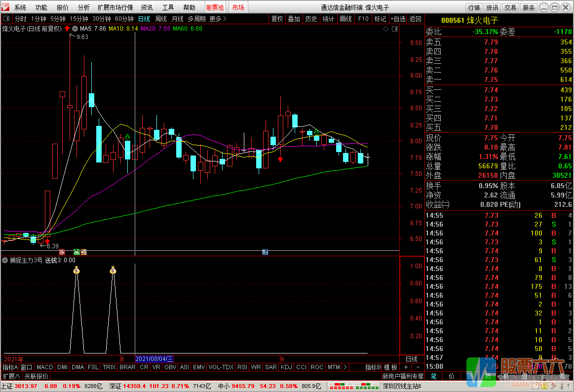Viewport: 574px width, 392px height.
Task: Select the KDJ indicator tab
Action: pyautogui.click(x=286, y=367)
